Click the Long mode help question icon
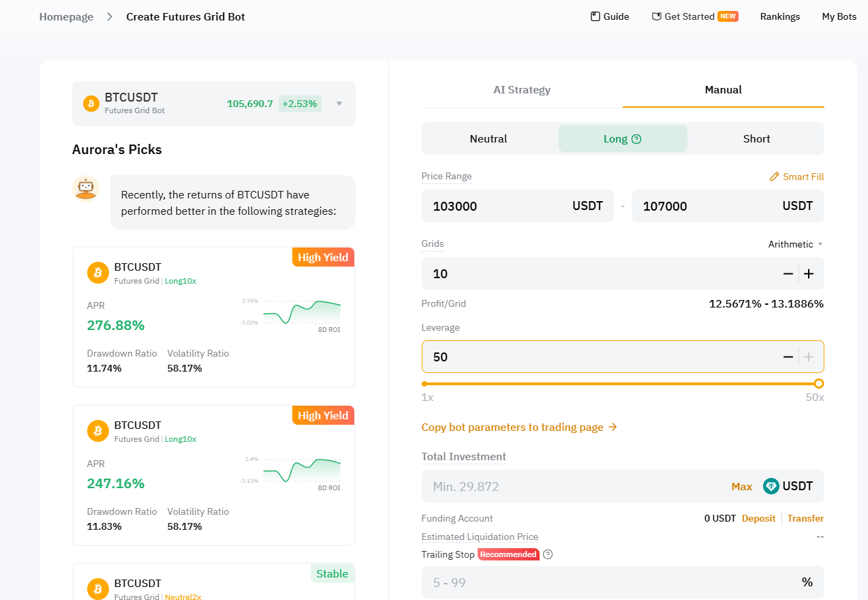Image resolution: width=868 pixels, height=600 pixels. pos(637,139)
